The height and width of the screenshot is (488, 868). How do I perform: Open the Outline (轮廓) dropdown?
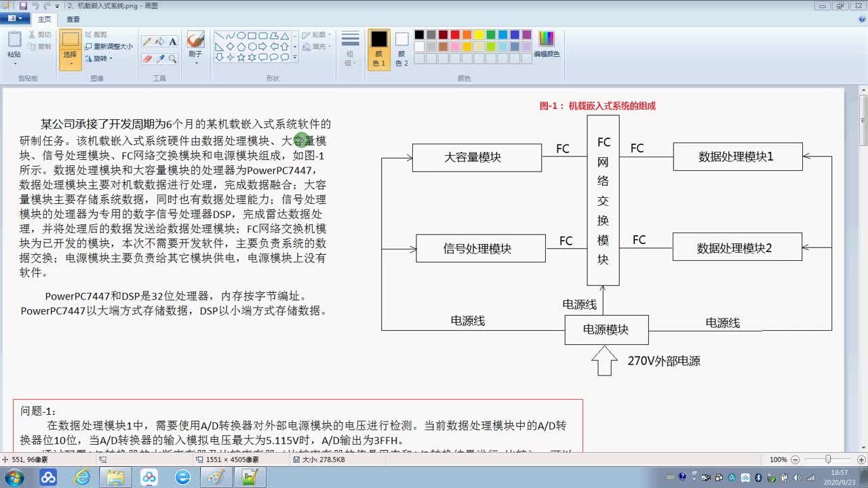[x=316, y=35]
